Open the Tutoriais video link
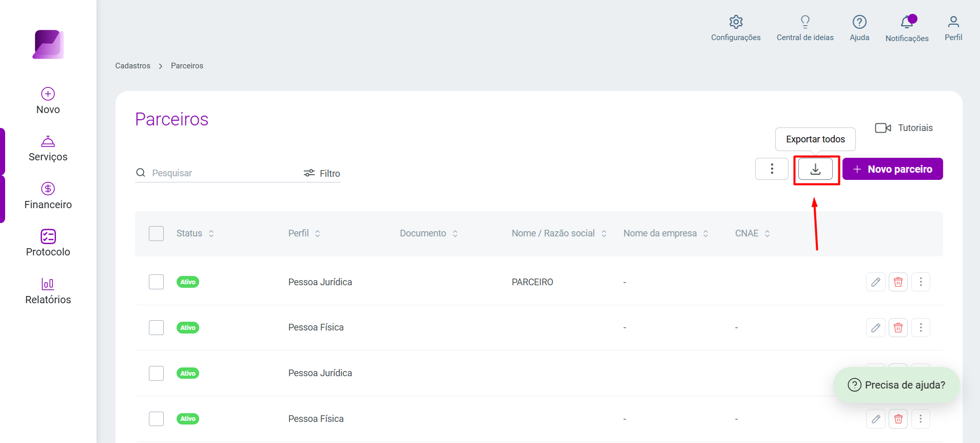The width and height of the screenshot is (980, 443). (x=904, y=128)
